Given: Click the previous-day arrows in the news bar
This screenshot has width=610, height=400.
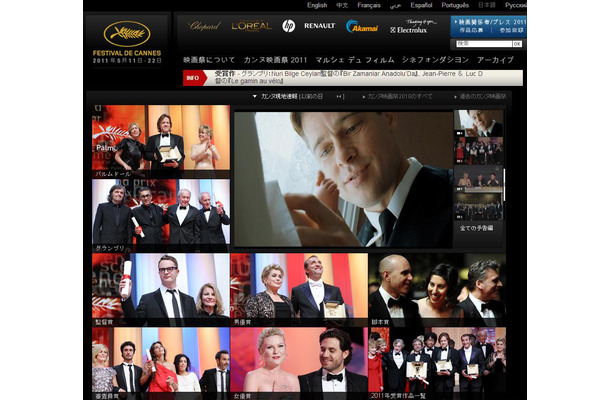Looking at the screenshot, I should 340,96.
